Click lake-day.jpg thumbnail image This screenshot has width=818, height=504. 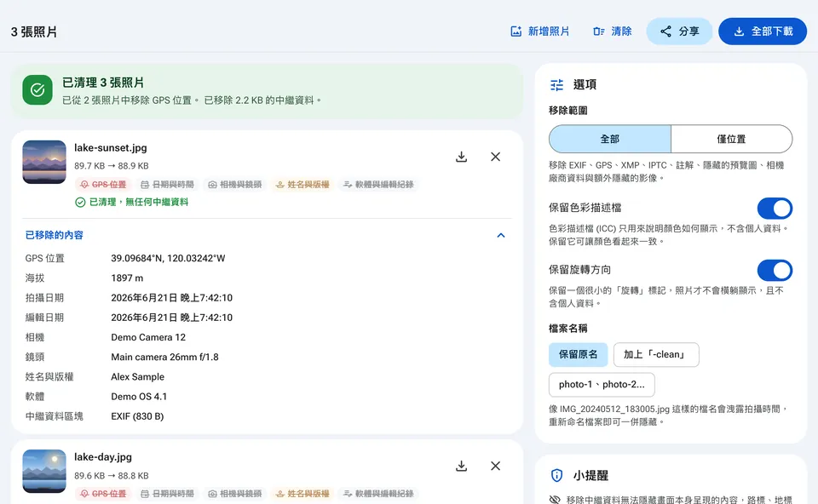tap(44, 471)
